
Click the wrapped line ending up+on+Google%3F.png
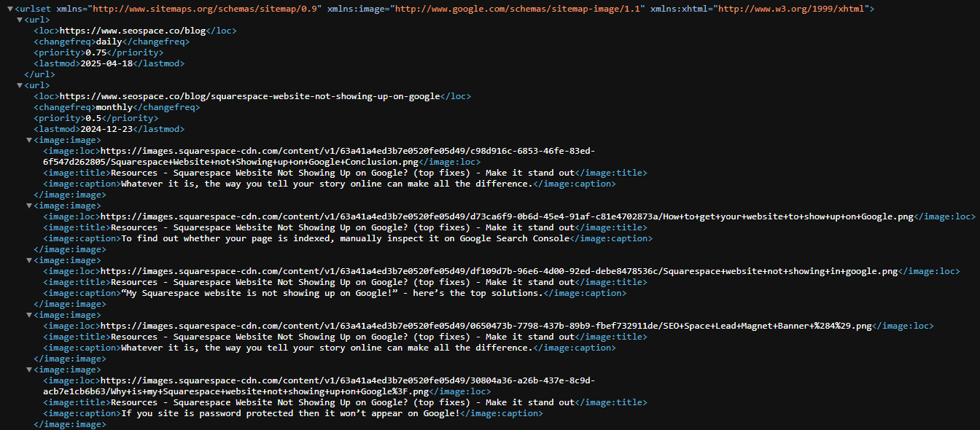pyautogui.click(x=237, y=391)
